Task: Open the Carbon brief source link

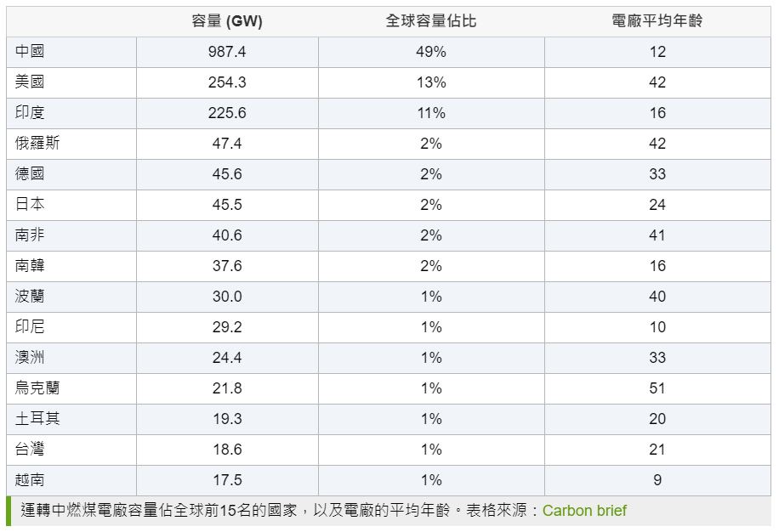Action: (584, 511)
